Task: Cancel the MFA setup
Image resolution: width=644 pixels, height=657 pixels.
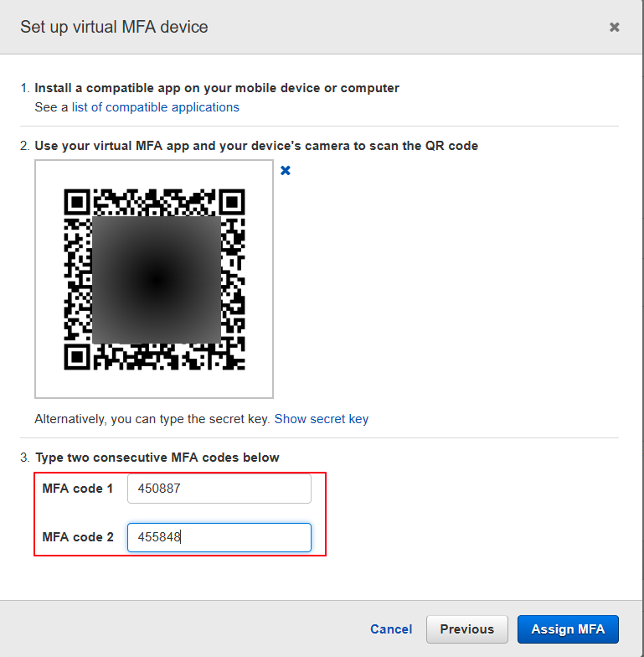Action: point(391,629)
